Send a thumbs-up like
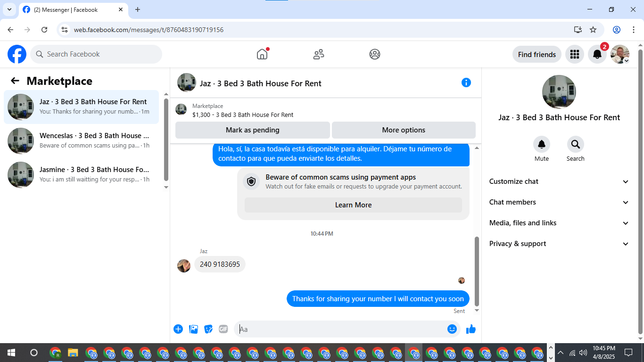This screenshot has height=362, width=644. [471, 329]
